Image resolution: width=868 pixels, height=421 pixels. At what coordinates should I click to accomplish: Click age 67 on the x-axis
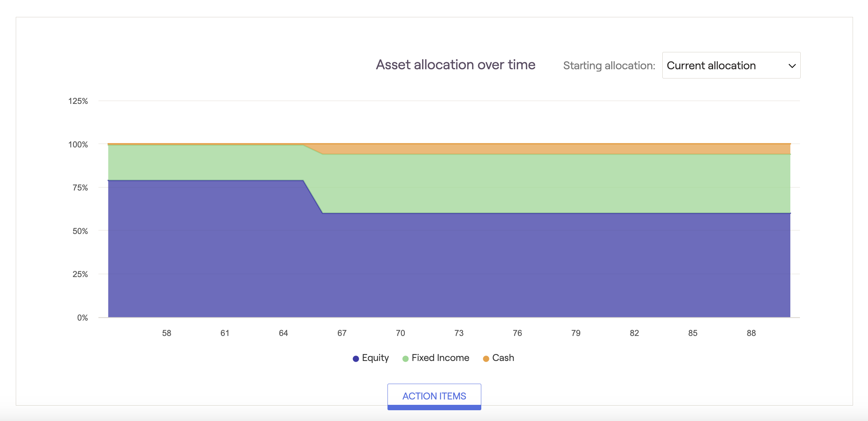pyautogui.click(x=342, y=333)
